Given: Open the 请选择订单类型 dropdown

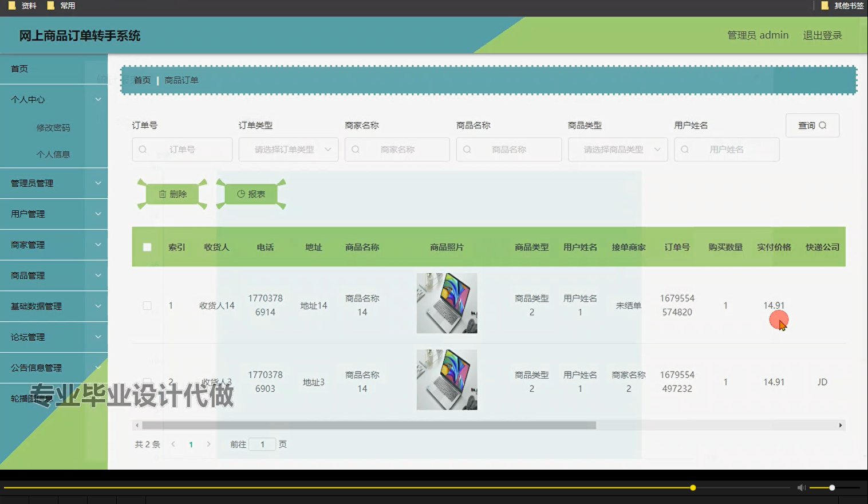Looking at the screenshot, I should click(288, 149).
